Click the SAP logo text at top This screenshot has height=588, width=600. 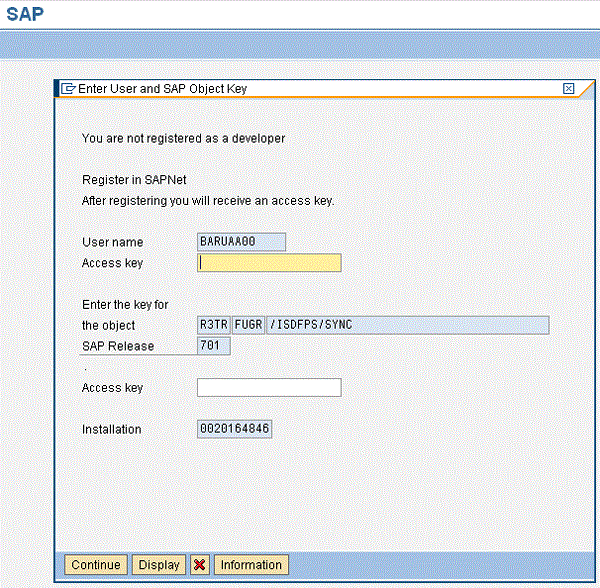pos(25,15)
